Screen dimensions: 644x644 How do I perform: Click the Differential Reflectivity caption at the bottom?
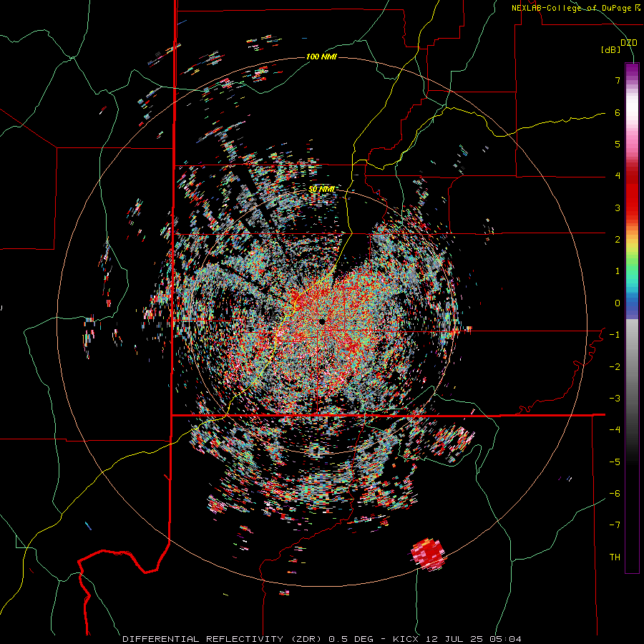(321, 639)
